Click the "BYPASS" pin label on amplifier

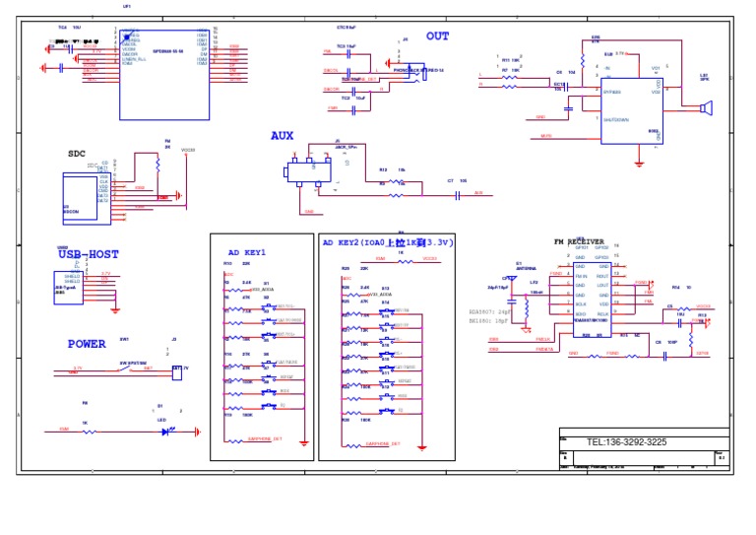(x=612, y=92)
